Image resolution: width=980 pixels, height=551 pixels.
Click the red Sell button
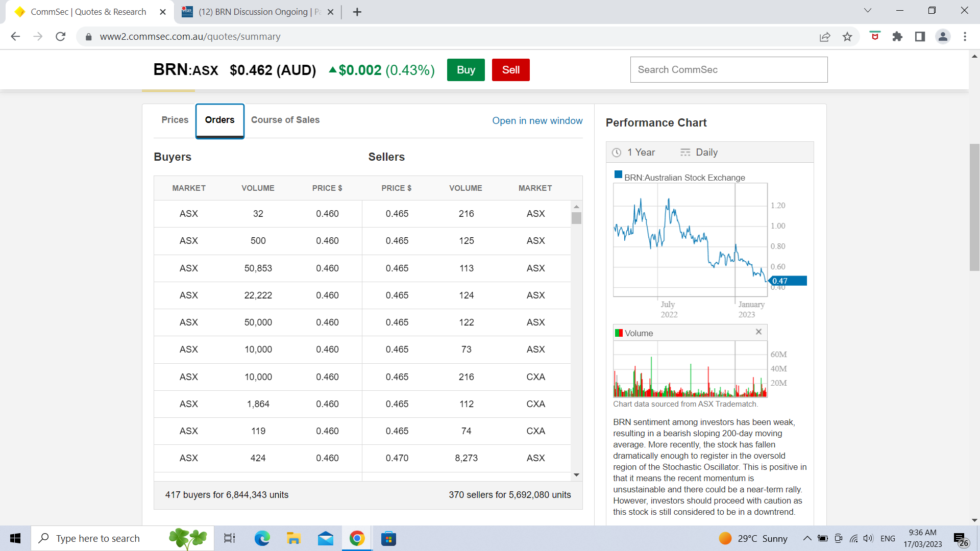[510, 70]
